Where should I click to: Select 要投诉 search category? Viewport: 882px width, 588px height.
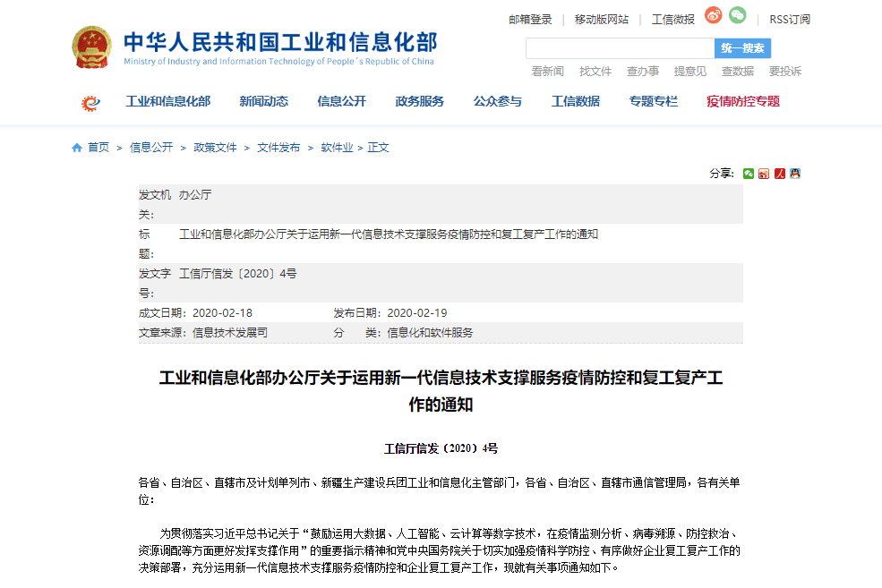tap(785, 72)
